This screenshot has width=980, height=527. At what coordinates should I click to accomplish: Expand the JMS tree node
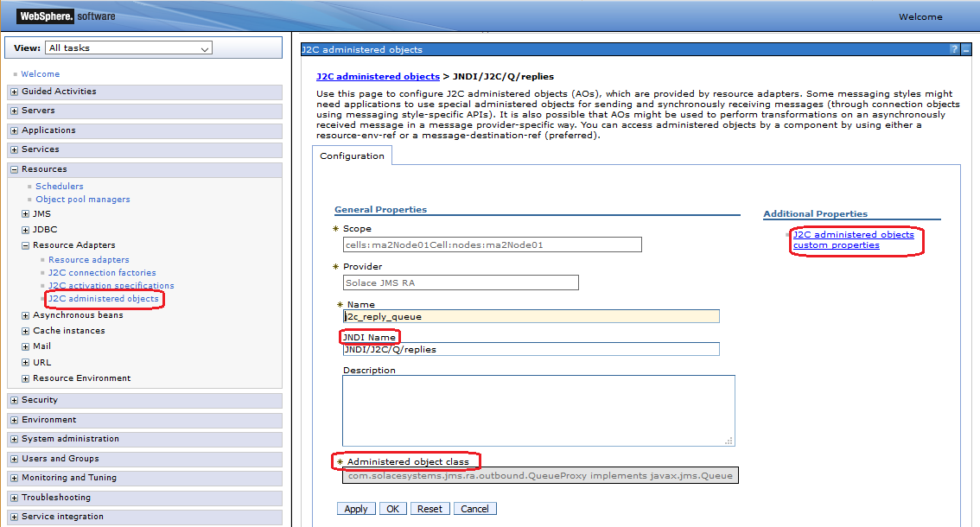click(x=26, y=214)
